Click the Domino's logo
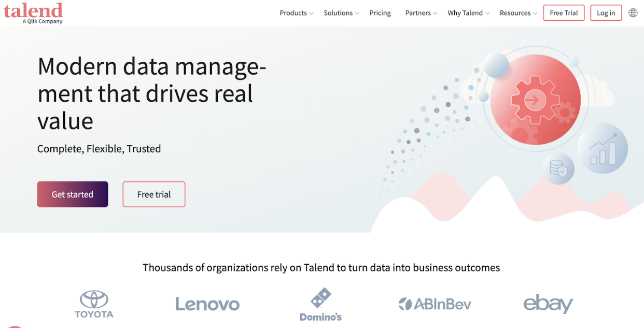This screenshot has height=328, width=644. pyautogui.click(x=321, y=305)
